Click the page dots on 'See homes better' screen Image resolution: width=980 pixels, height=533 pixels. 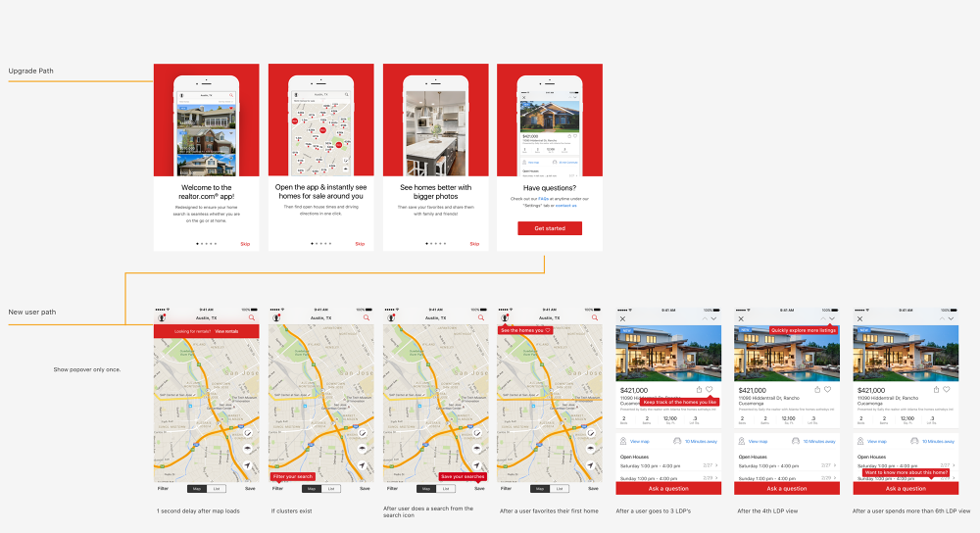tap(436, 244)
